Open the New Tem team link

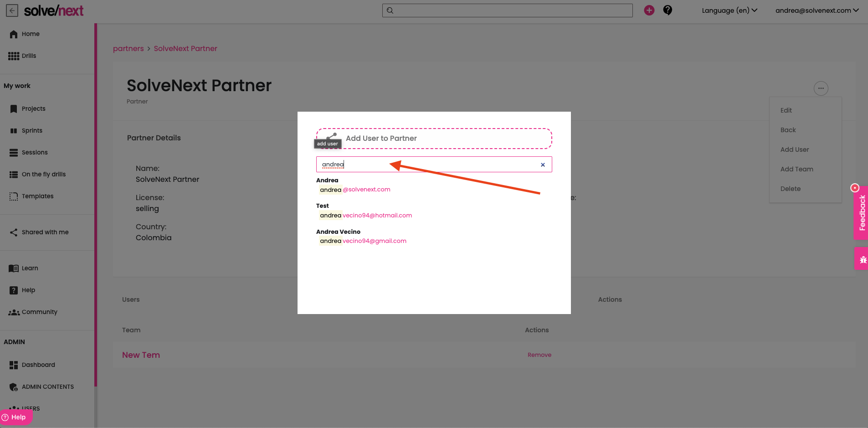point(141,355)
